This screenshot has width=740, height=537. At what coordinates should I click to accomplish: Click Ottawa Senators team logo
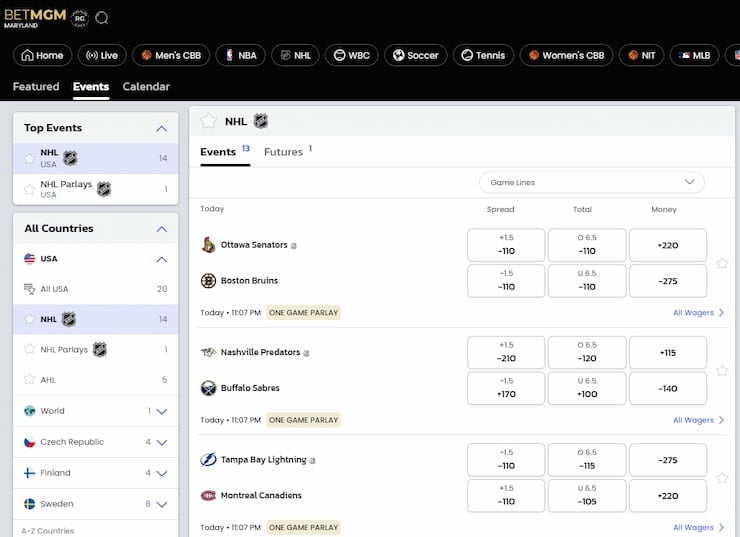(208, 245)
